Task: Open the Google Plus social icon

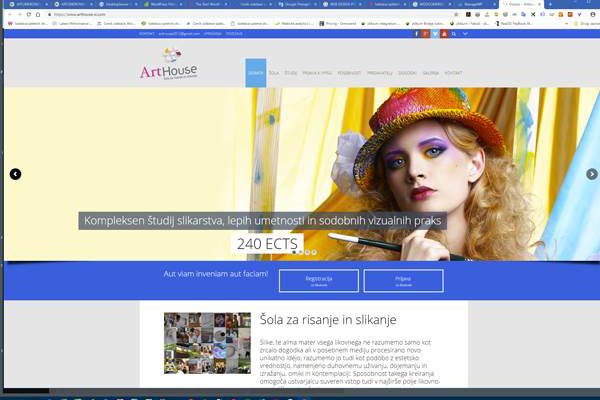Action: 426,34
